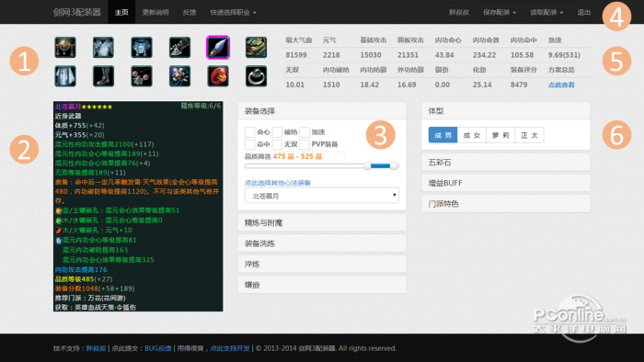Check the 无双 filter checkbox
The width and height of the screenshot is (644, 362).
pyautogui.click(x=277, y=144)
